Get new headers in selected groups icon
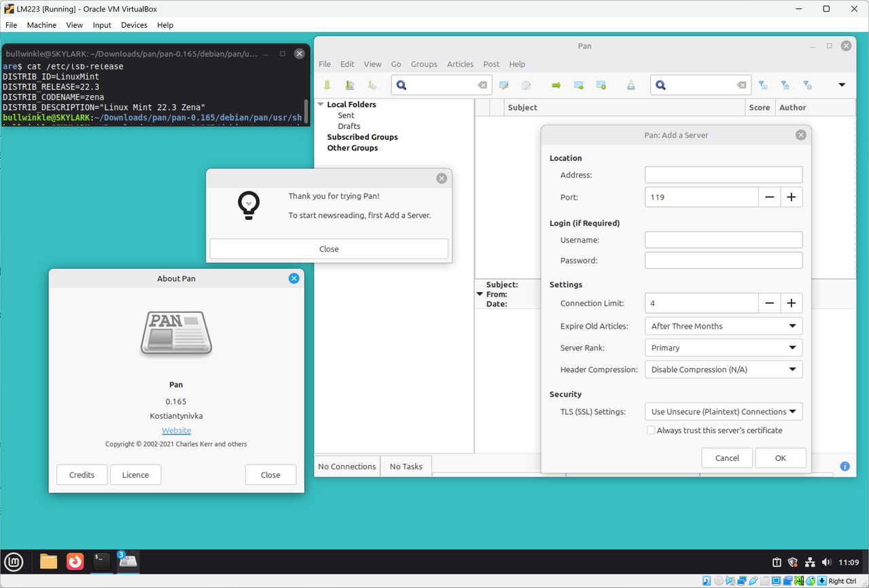This screenshot has height=588, width=869. pyautogui.click(x=327, y=86)
